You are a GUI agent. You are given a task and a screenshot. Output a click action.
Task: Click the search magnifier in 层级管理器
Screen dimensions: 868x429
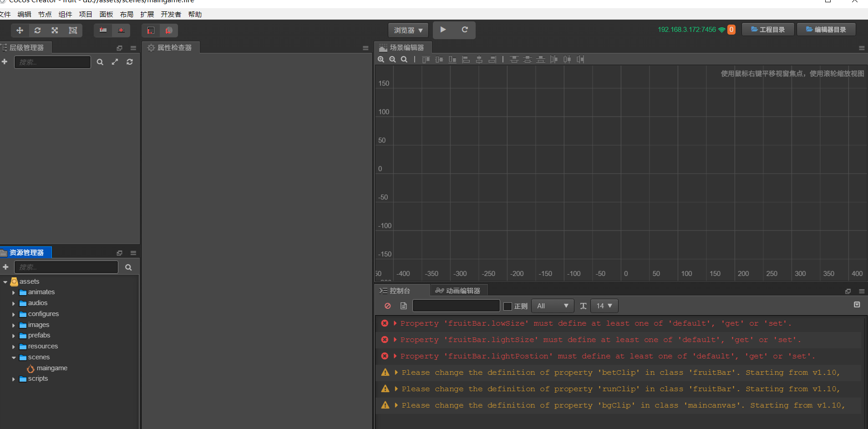coord(100,62)
